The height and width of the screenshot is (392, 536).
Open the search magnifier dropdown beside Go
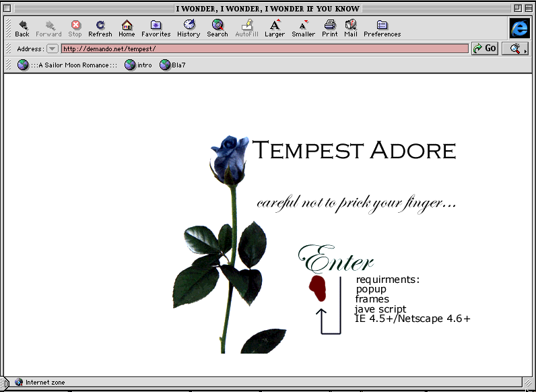coord(516,48)
